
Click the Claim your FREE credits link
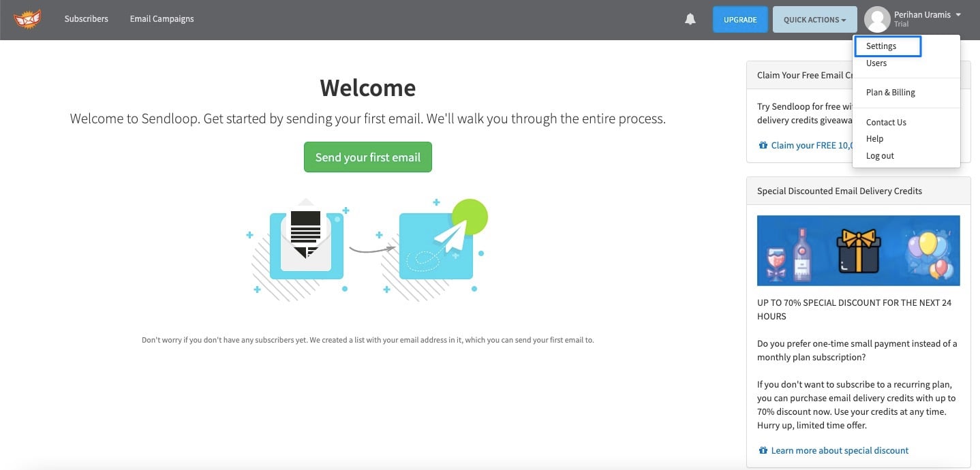point(812,145)
